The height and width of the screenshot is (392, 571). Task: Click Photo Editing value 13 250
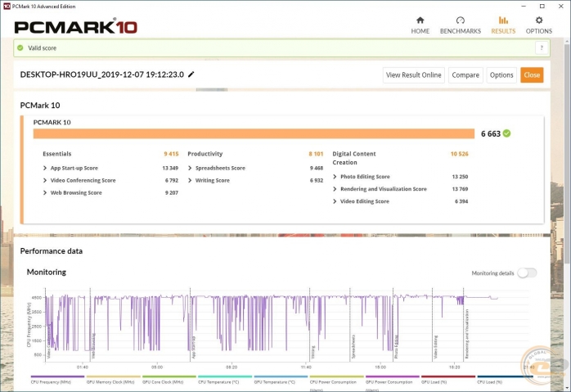[460, 177]
